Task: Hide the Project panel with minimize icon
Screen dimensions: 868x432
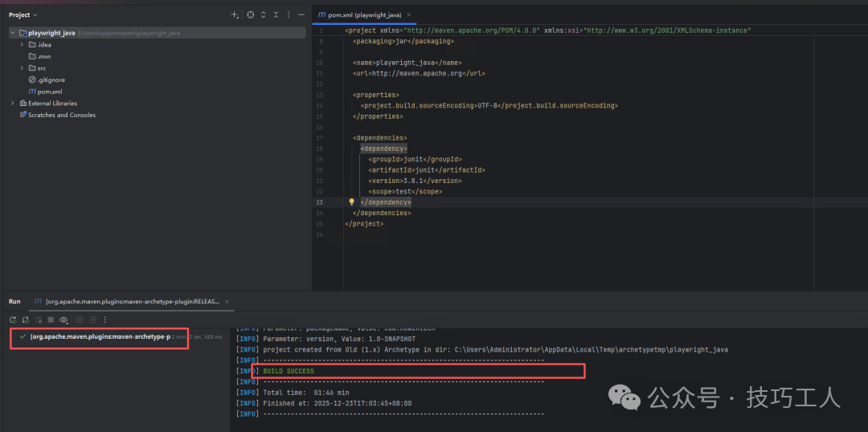Action: (301, 14)
